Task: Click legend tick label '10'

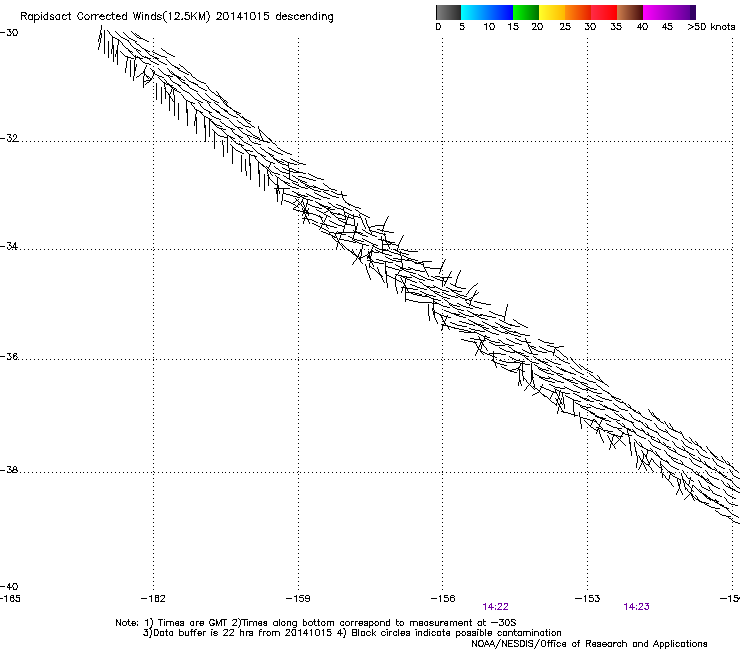Action: point(489,27)
